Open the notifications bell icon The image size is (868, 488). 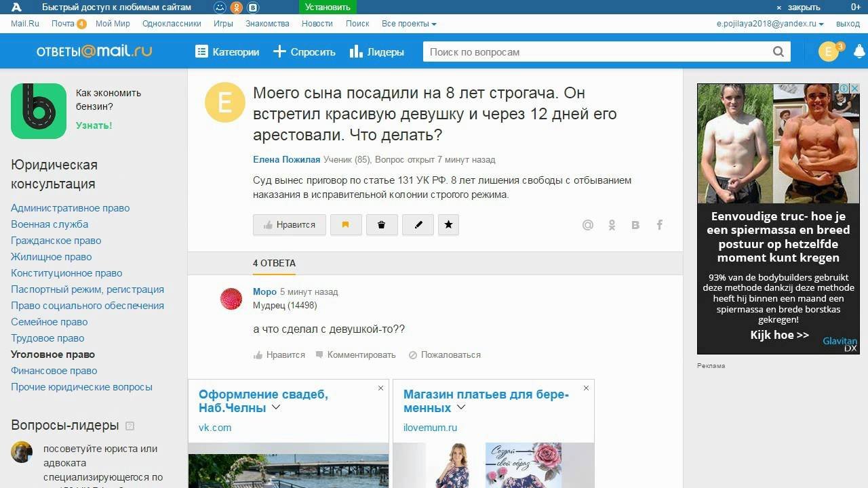pyautogui.click(x=859, y=52)
